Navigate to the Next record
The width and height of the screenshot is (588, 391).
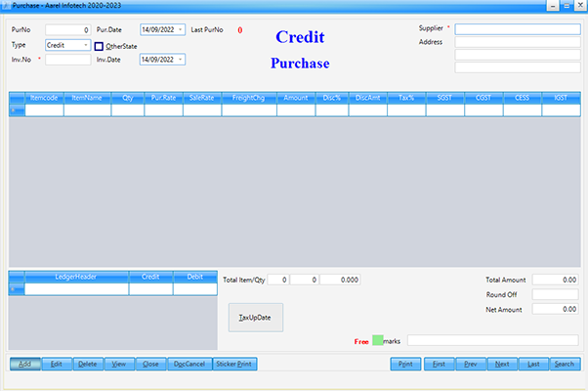pyautogui.click(x=502, y=364)
